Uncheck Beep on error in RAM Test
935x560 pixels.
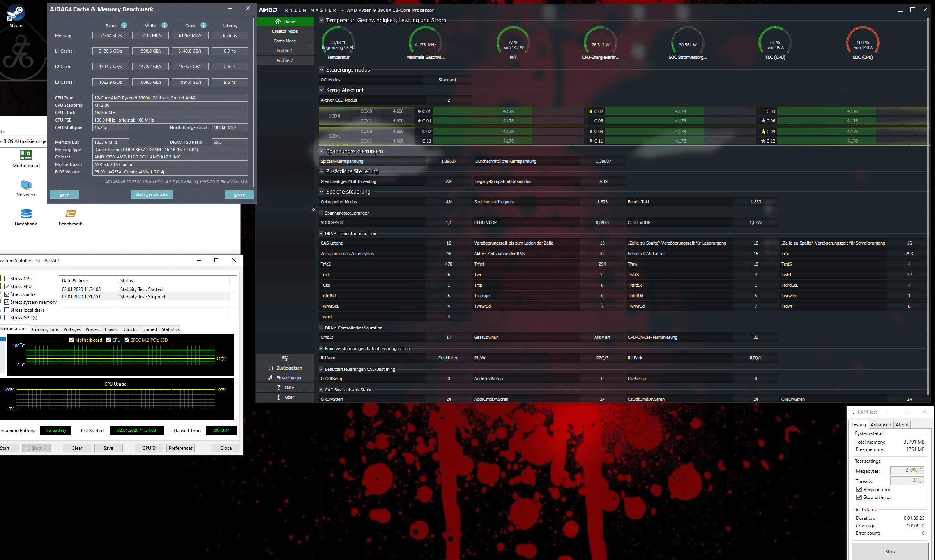click(x=859, y=490)
